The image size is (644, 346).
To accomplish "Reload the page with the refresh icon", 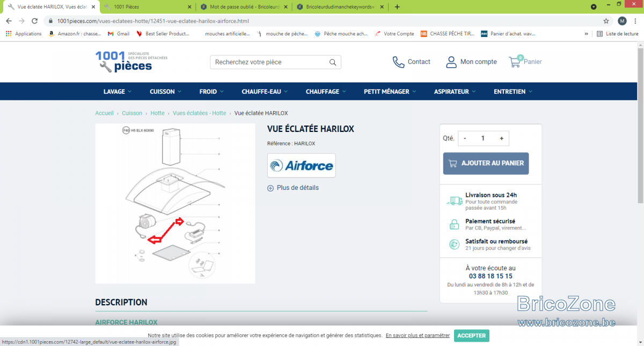I will tap(35, 21).
